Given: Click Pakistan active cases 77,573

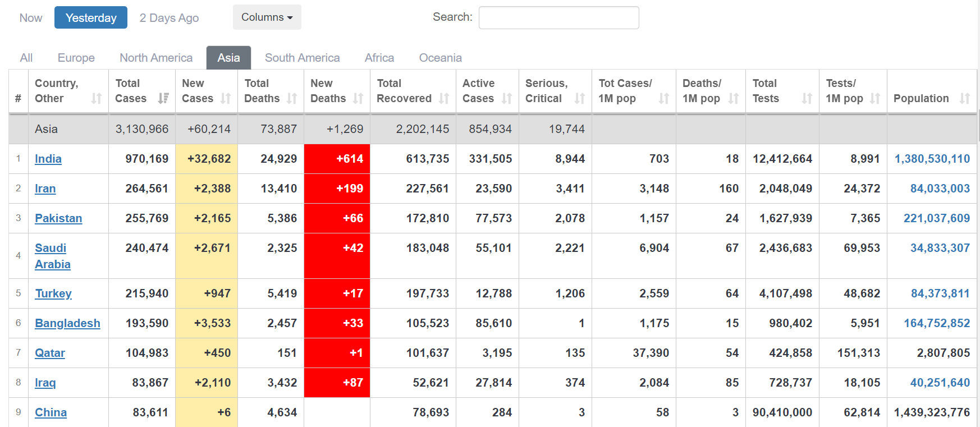Looking at the screenshot, I should [494, 218].
